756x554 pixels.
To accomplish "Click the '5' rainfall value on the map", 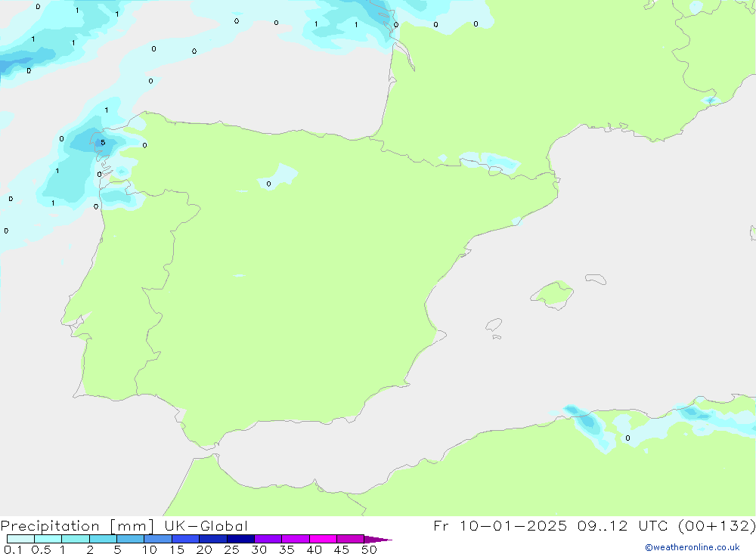I will click(x=103, y=142).
